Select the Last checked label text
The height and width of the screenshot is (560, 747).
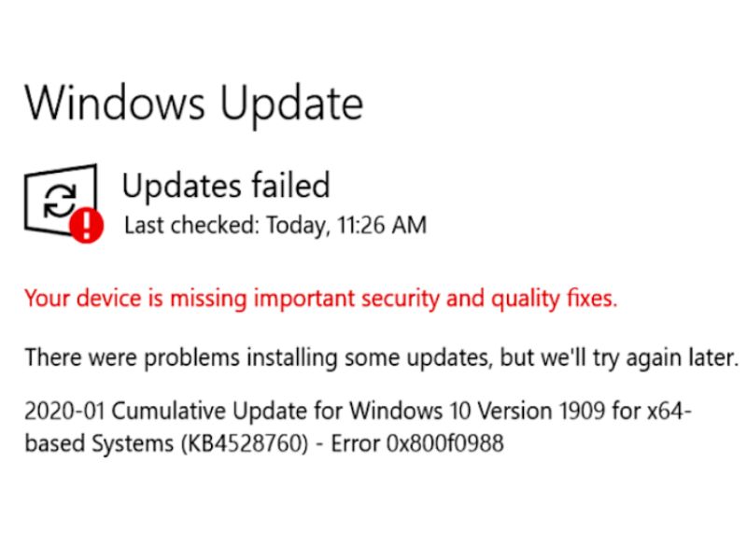190,225
